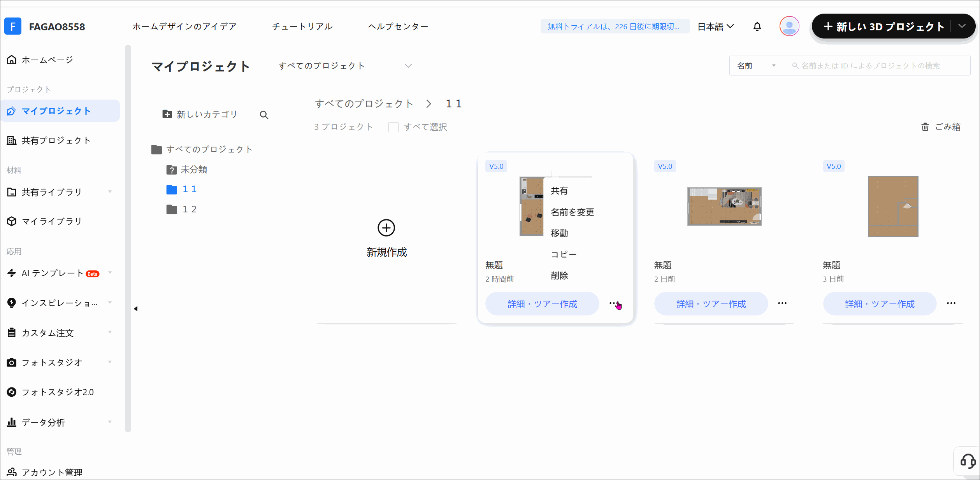This screenshot has width=980, height=480.
Task: Click すべてのプロジェクト in the breadcrumb
Action: [364, 103]
